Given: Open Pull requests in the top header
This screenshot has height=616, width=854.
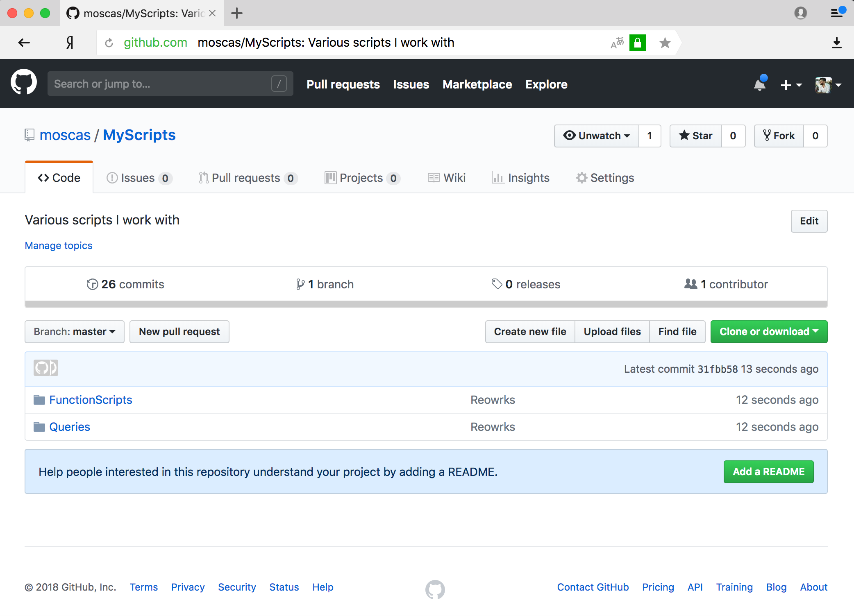Looking at the screenshot, I should coord(343,84).
